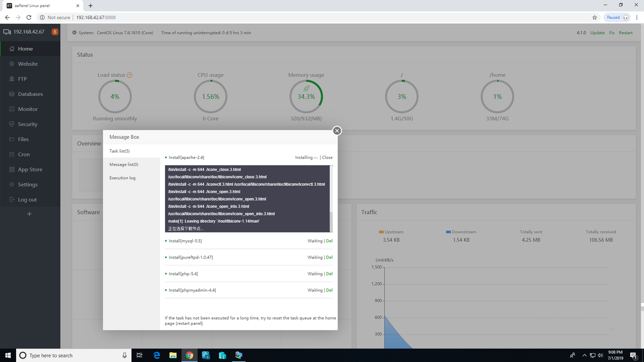Click Close on apache-2.4 install task
644x362 pixels.
coord(327,157)
